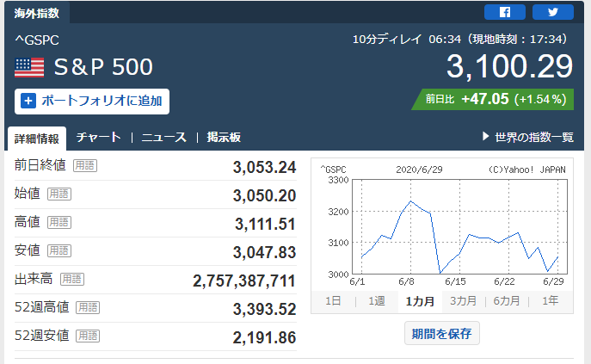Click the 前日比 +47.05 change badge

pos(493,99)
